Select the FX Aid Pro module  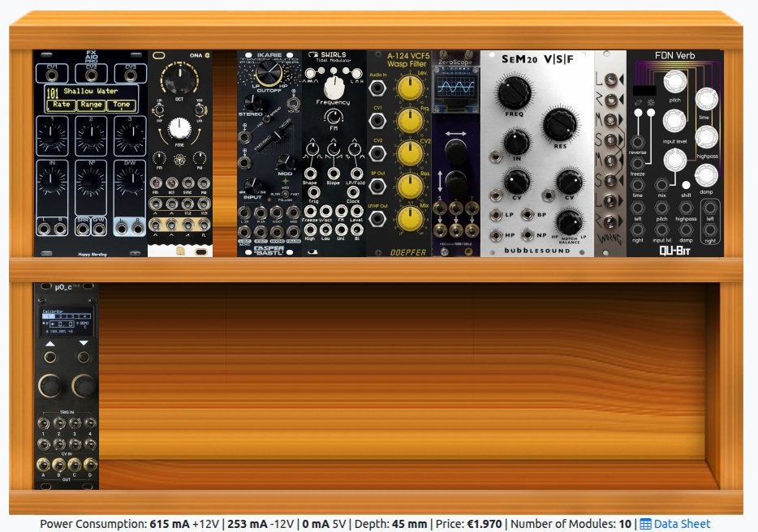pos(91,153)
